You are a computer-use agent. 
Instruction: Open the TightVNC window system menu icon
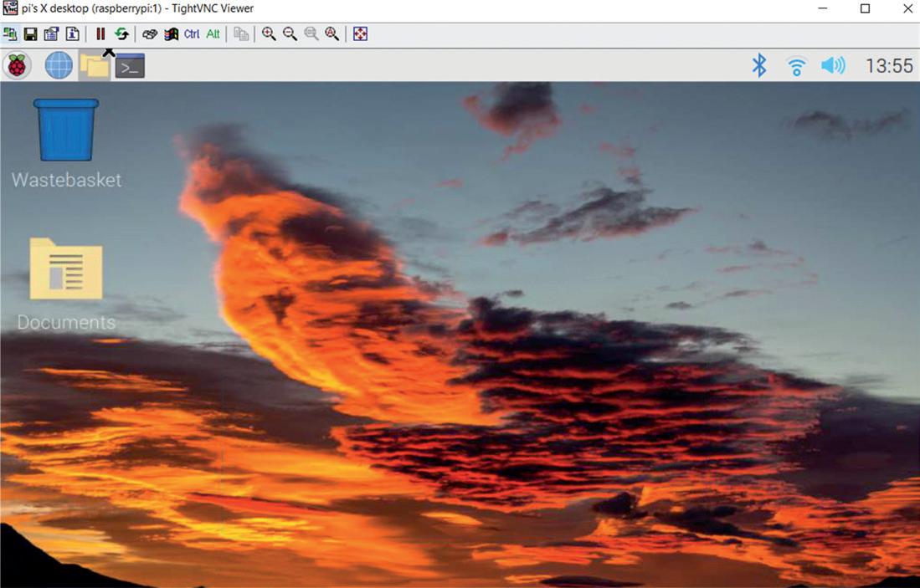[10, 8]
